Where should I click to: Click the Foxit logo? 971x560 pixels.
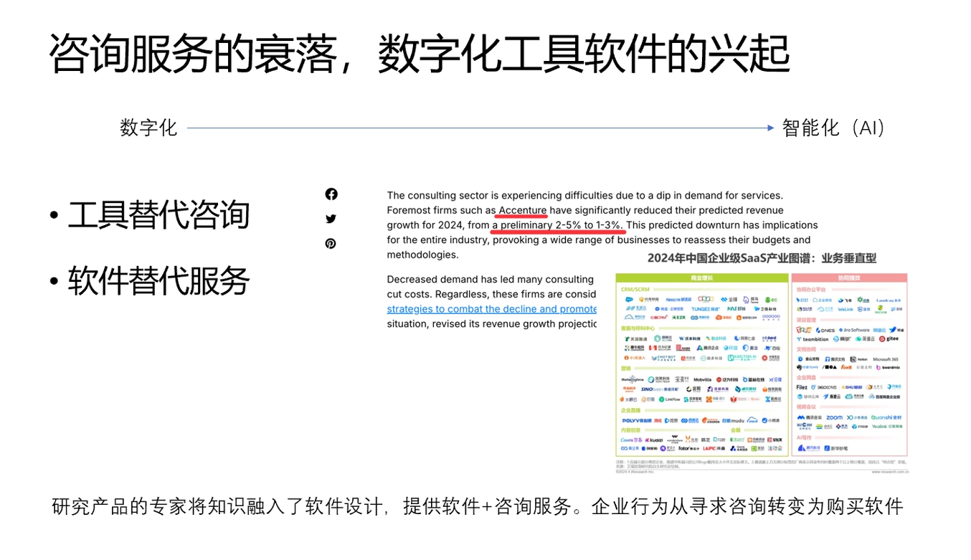[846, 367]
